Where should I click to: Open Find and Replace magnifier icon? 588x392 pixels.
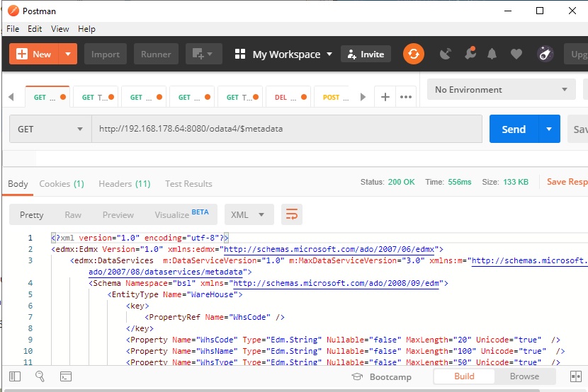[x=40, y=376]
